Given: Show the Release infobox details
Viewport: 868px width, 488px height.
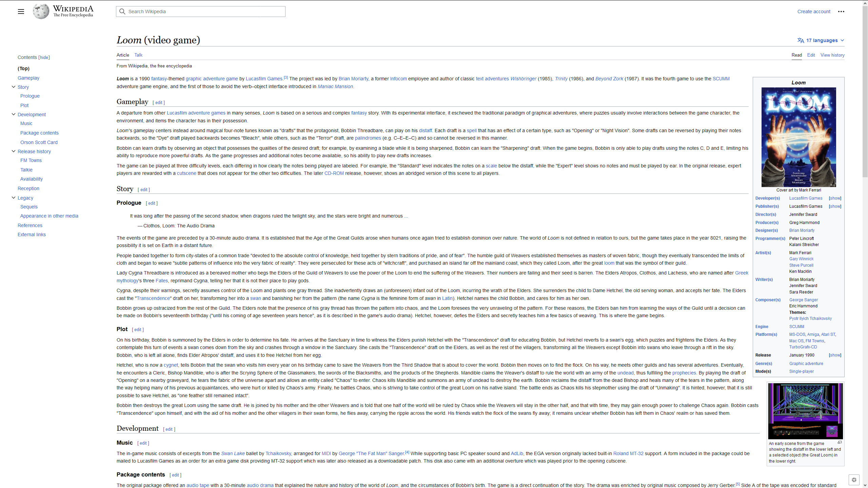Looking at the screenshot, I should pos(835,355).
